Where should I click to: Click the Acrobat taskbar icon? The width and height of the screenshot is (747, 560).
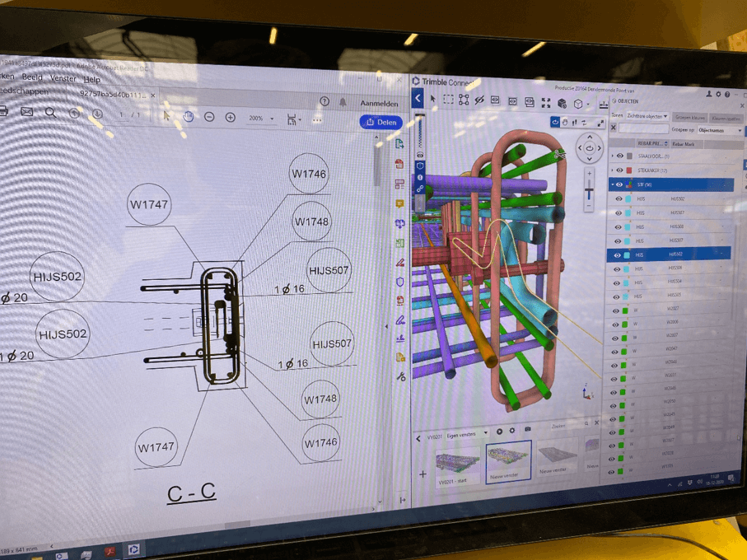(x=110, y=553)
